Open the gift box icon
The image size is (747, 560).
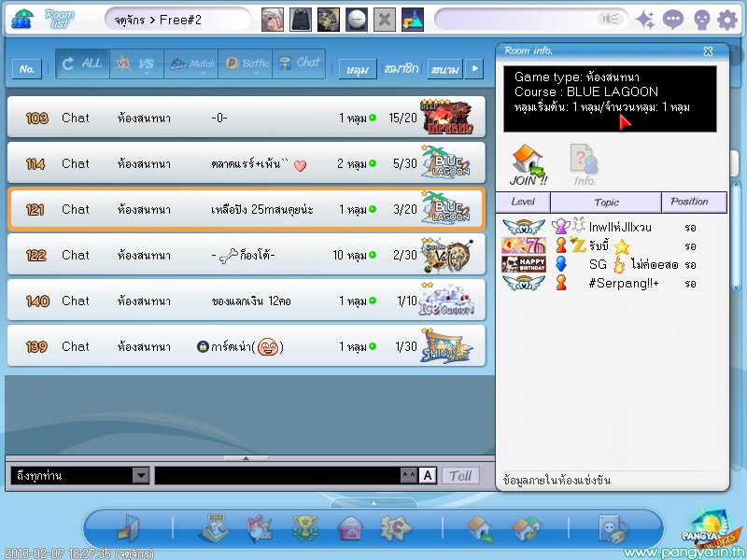[x=259, y=528]
